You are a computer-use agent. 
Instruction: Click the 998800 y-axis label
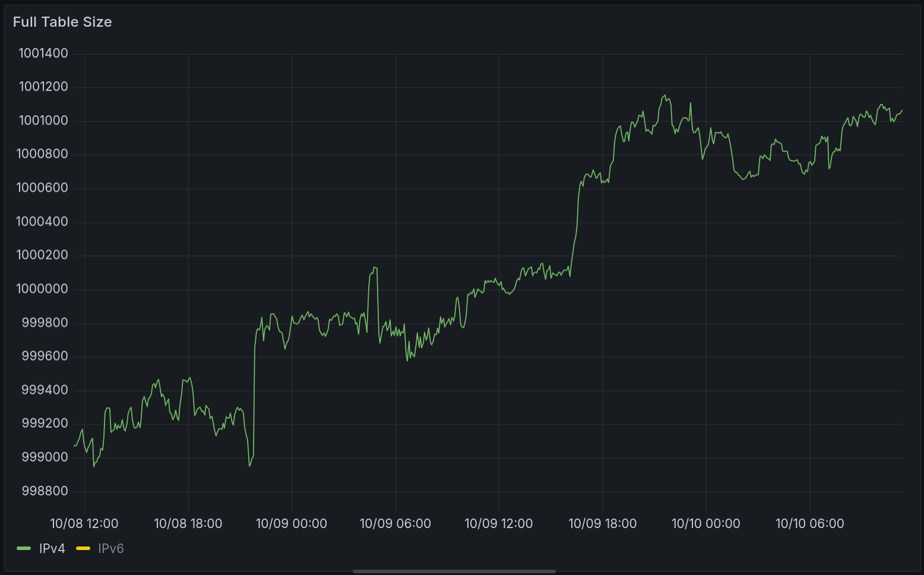45,491
